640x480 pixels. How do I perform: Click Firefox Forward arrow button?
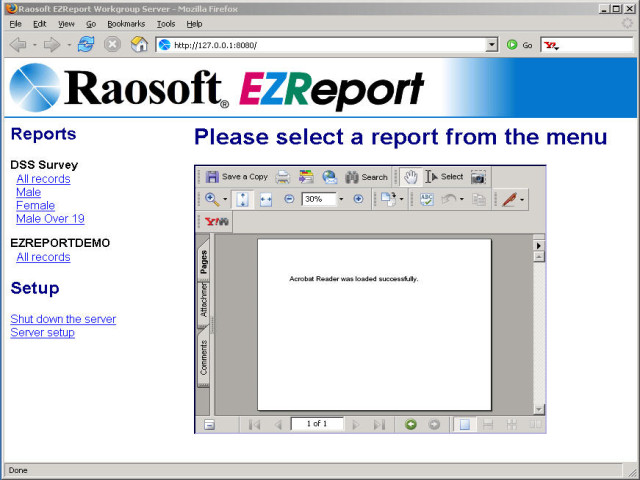coord(52,44)
